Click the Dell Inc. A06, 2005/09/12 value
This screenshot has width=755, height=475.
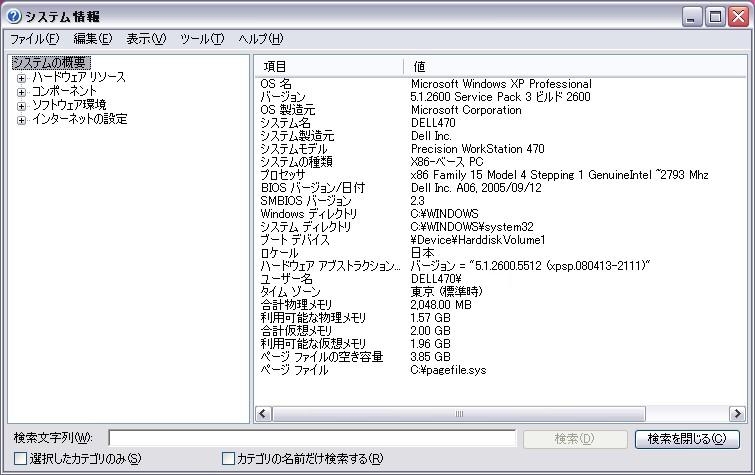pos(476,188)
